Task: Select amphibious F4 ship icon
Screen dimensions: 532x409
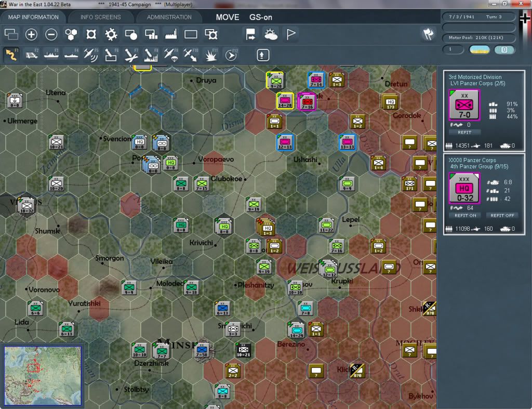Action: click(71, 55)
